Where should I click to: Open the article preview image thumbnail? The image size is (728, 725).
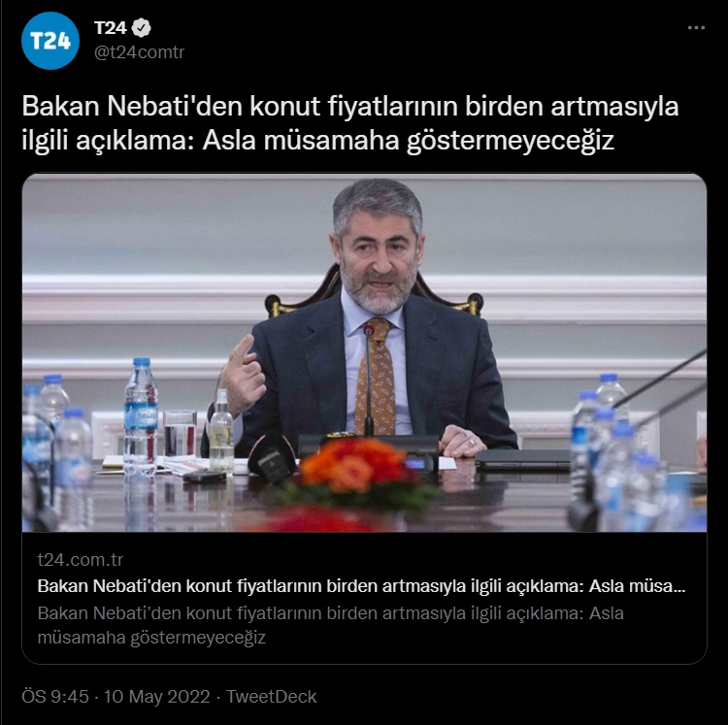364,352
